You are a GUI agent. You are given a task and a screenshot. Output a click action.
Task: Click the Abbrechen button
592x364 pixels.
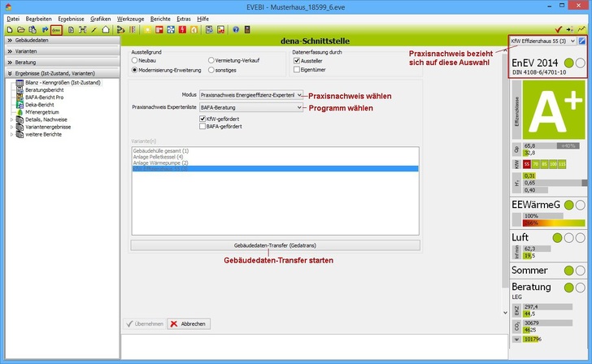tap(189, 323)
